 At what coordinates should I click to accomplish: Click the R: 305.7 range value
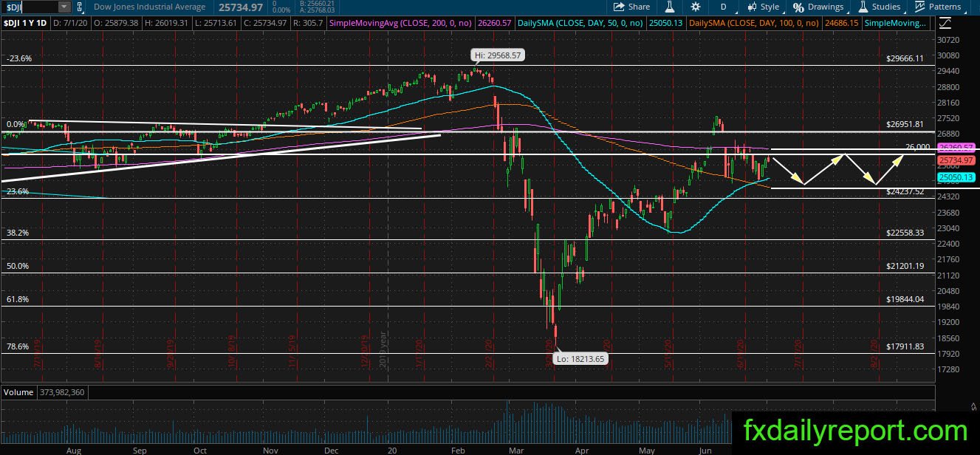(x=309, y=24)
